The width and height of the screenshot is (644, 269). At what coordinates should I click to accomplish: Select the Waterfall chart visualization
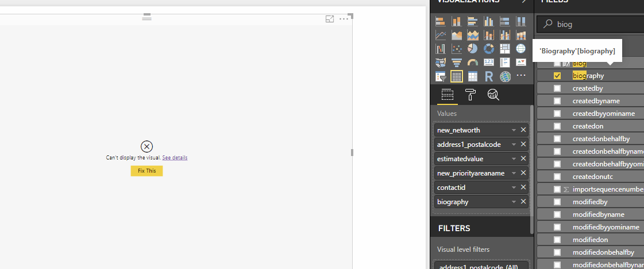coord(440,49)
